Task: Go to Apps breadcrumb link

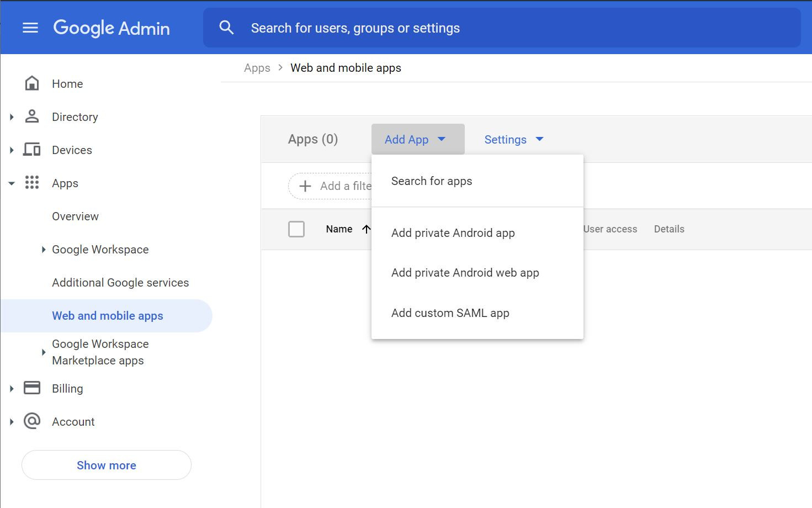Action: pos(257,68)
